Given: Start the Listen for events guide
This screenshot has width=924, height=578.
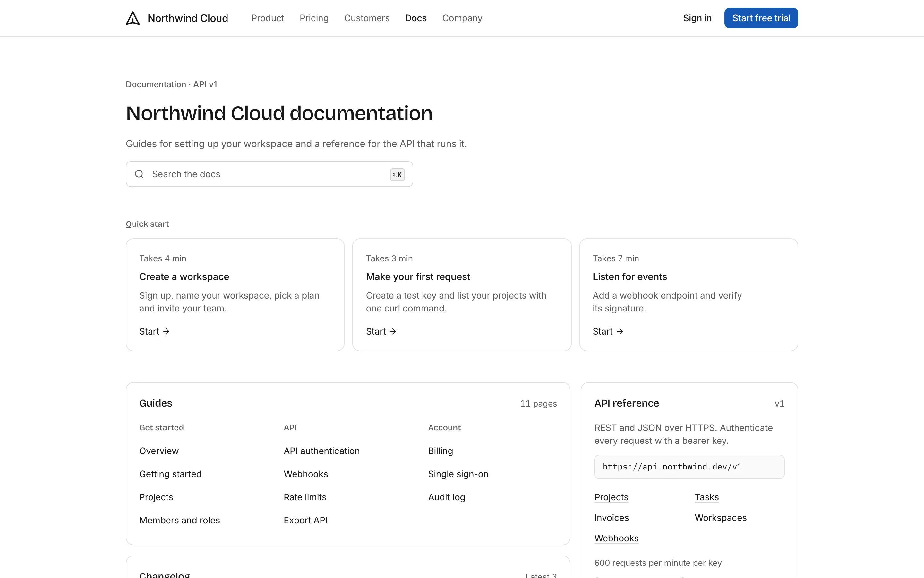Looking at the screenshot, I should (x=608, y=331).
